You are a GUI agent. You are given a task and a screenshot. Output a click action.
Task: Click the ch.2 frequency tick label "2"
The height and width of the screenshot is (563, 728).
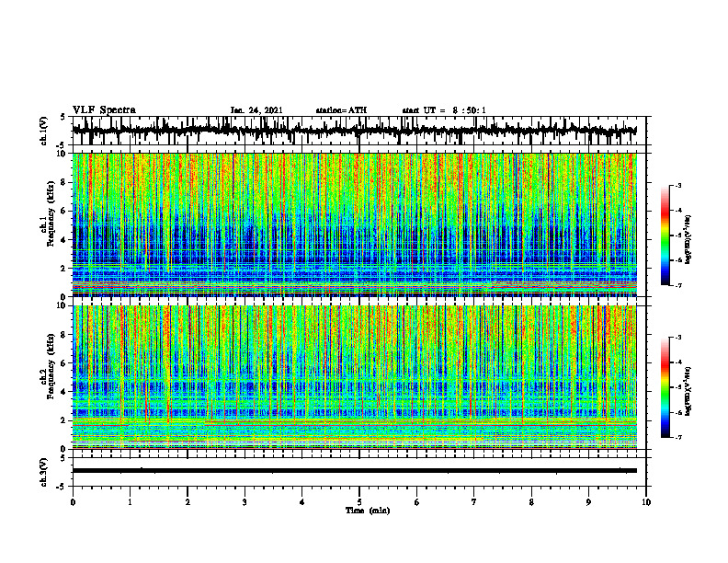(64, 420)
